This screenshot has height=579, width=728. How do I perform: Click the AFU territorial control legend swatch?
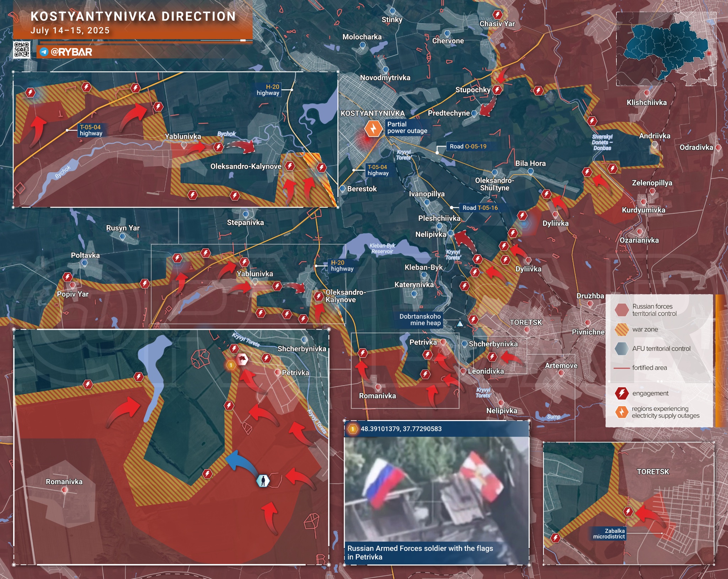pos(622,349)
